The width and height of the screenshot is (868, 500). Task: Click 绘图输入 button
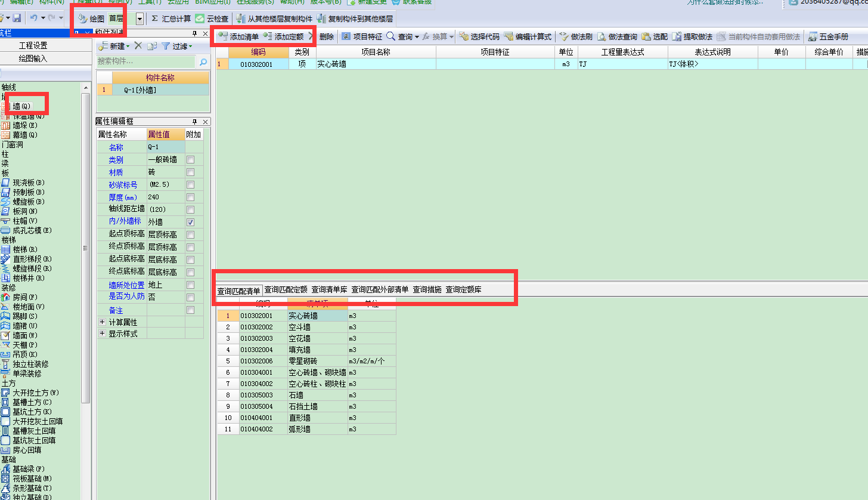point(33,58)
